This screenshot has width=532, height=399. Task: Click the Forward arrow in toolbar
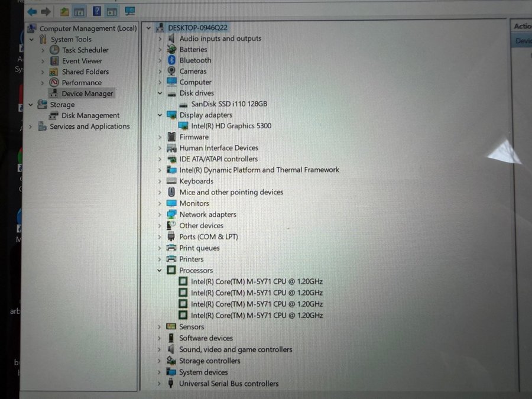[x=46, y=11]
